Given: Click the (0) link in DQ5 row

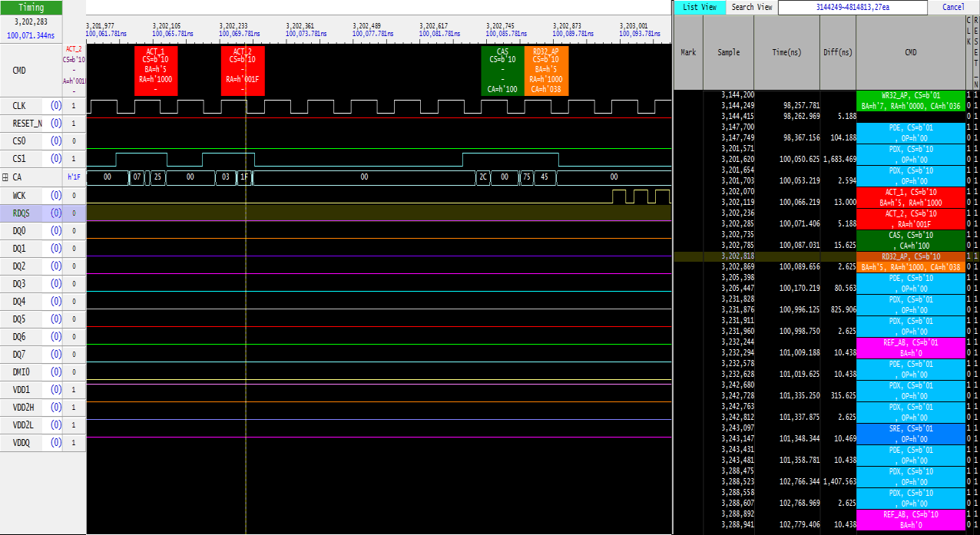Looking at the screenshot, I should [56, 319].
